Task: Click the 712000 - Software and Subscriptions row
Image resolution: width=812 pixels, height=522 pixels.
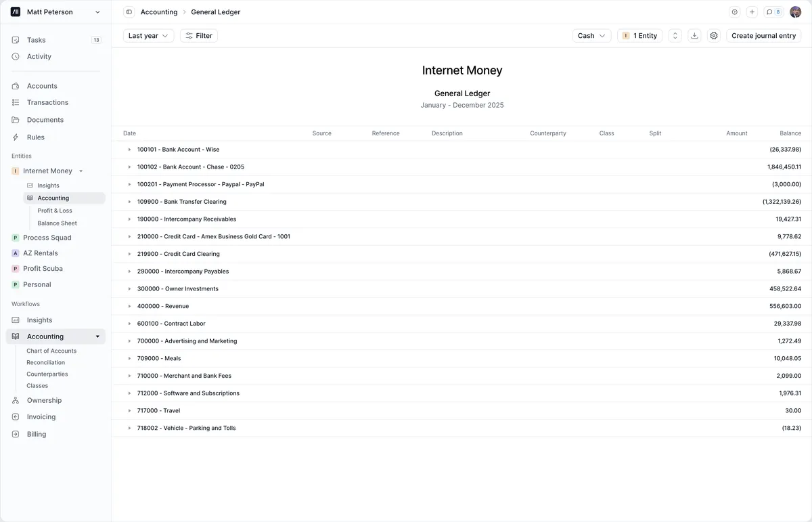Action: point(461,393)
